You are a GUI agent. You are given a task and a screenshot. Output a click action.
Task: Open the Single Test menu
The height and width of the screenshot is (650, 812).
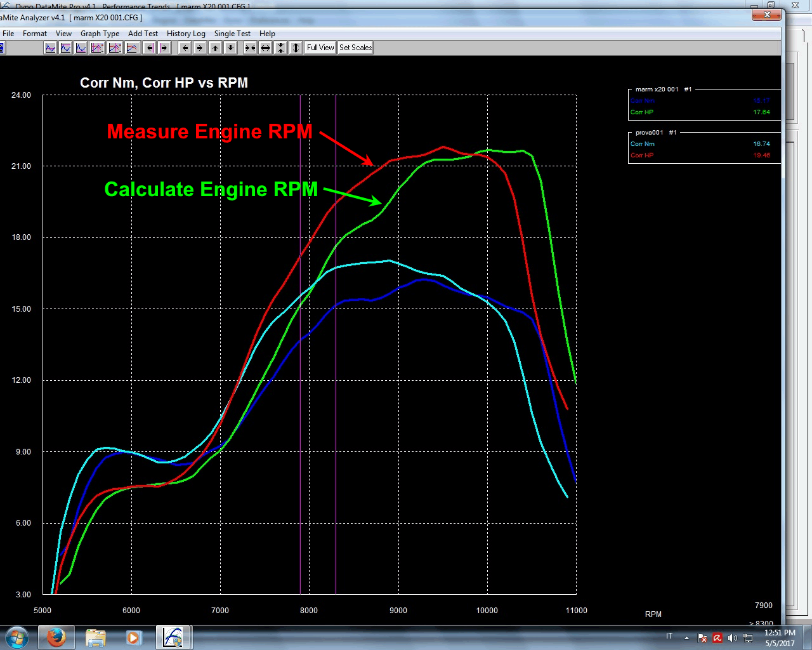232,33
